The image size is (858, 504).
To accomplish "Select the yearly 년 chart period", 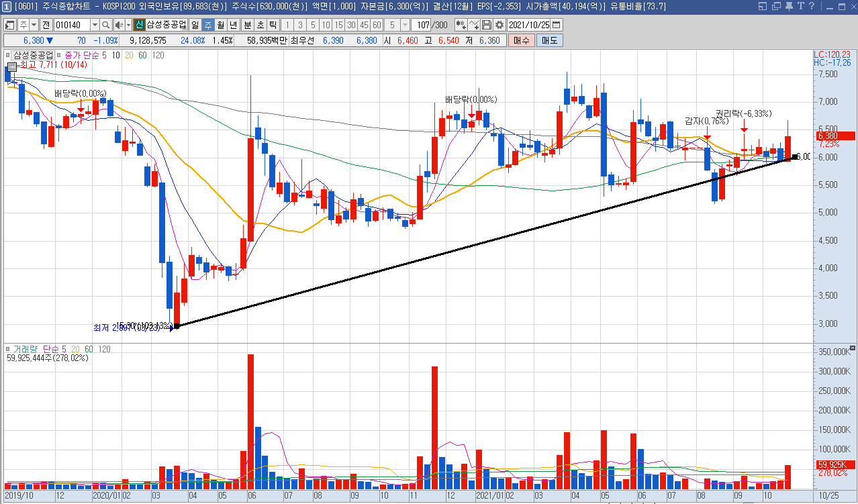I will (x=233, y=25).
